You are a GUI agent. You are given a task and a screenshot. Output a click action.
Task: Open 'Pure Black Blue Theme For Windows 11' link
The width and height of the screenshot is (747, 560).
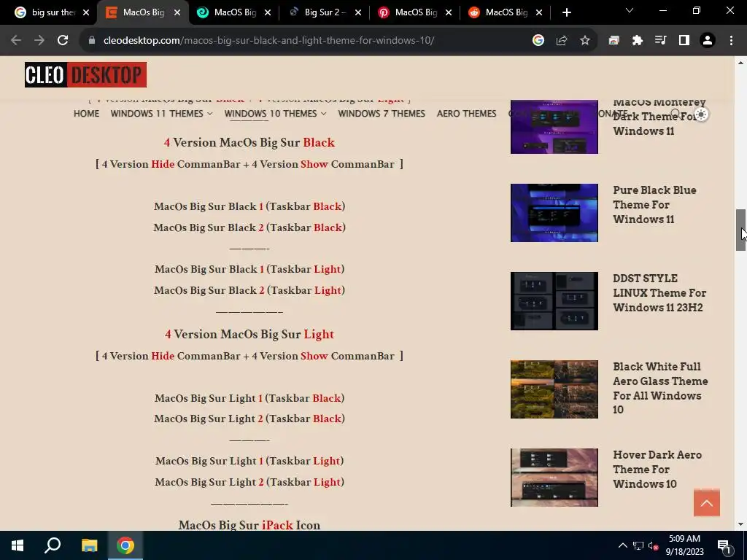click(x=654, y=205)
